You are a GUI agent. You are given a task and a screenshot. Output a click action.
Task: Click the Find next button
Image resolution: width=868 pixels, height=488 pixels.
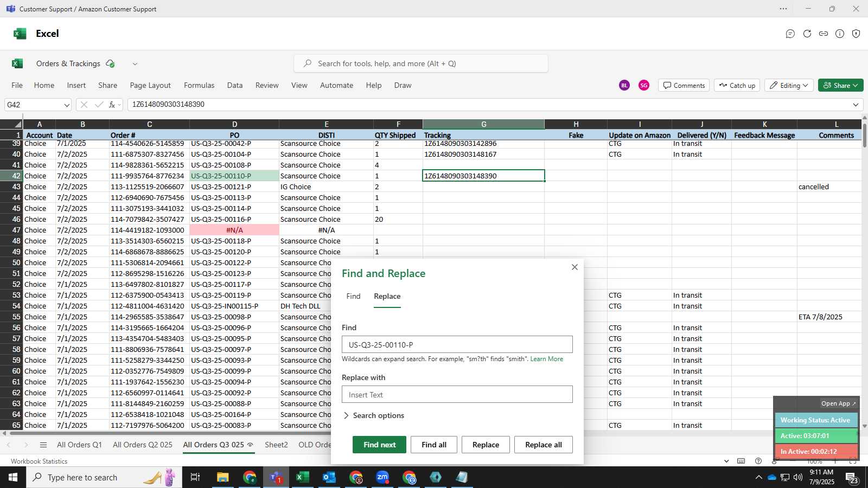coord(379,445)
